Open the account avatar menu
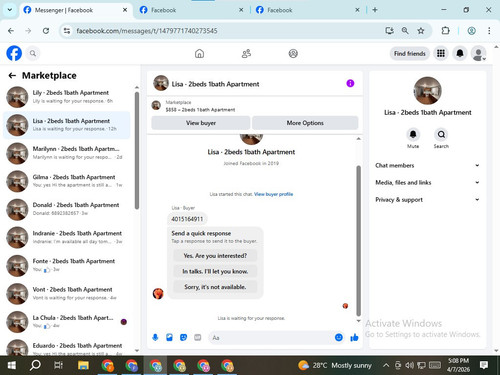 [478, 54]
